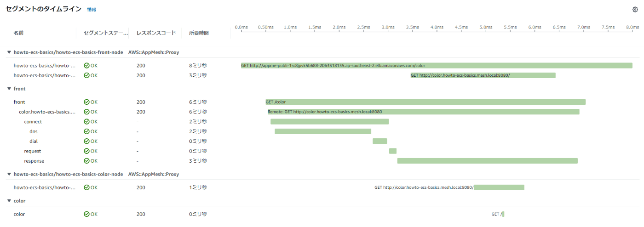The height and width of the screenshot is (227, 644).
Task: Click the レスポンスコード column header
Action: pyautogui.click(x=156, y=33)
